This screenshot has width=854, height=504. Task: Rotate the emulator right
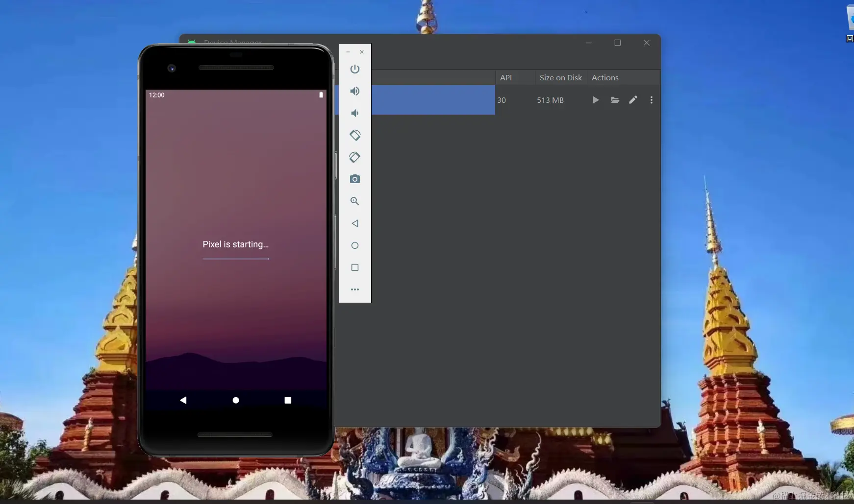(355, 157)
